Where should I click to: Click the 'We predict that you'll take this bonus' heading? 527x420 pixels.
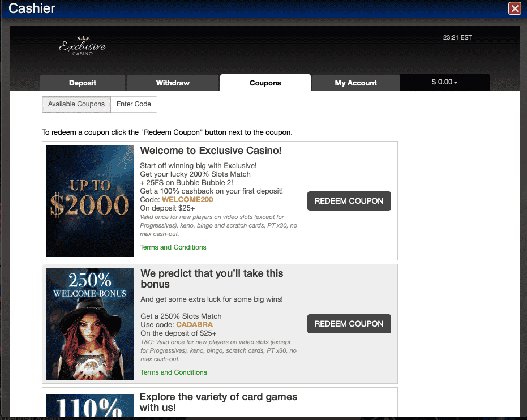coord(212,278)
